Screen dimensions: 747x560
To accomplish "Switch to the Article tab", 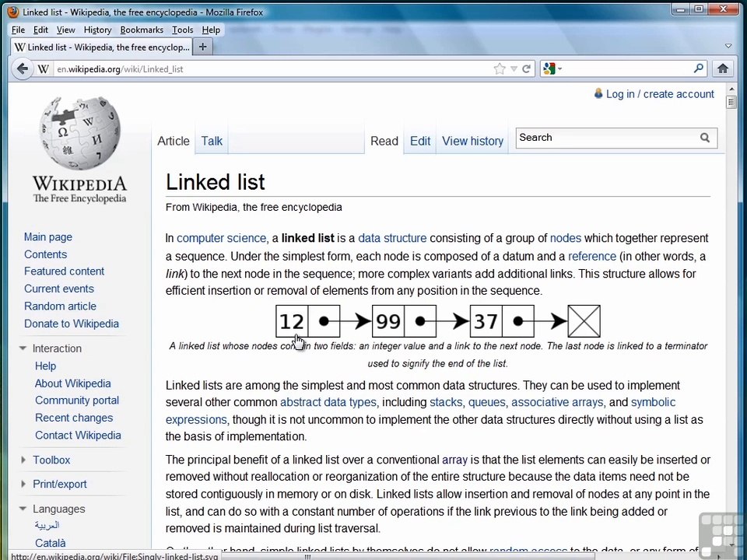I will (174, 141).
